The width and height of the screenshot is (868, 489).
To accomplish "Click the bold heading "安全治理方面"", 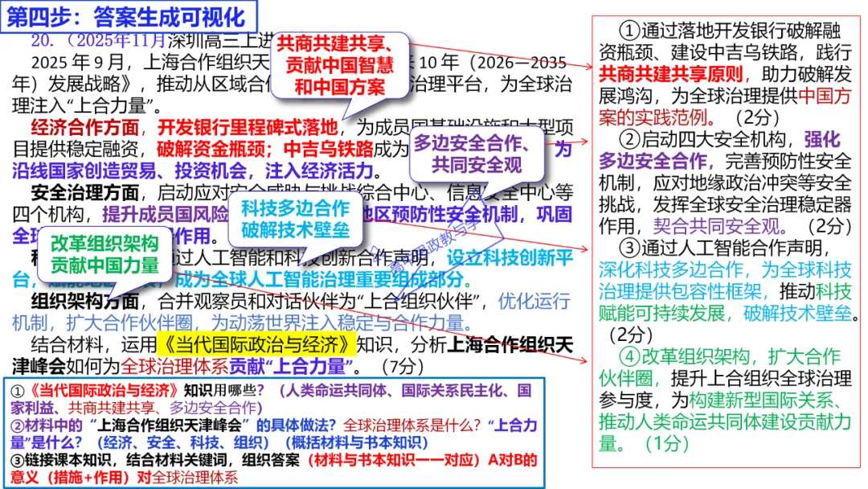I will 84,193.
